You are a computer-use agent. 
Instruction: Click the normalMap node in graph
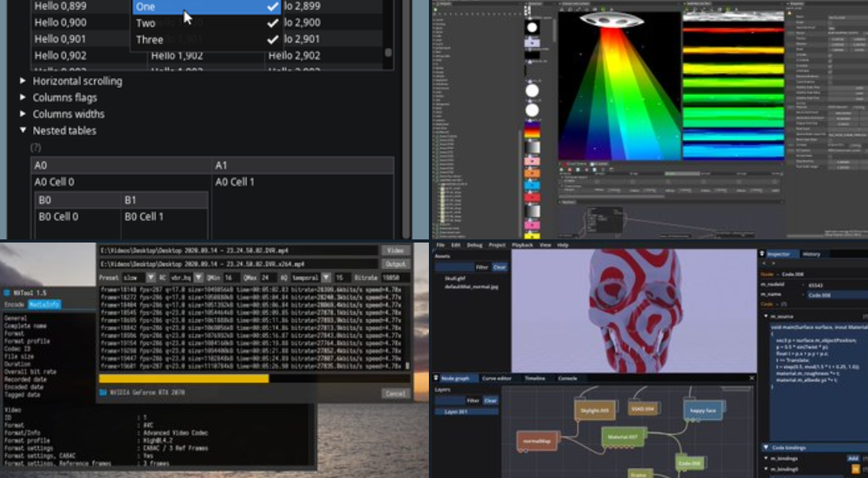pyautogui.click(x=536, y=441)
